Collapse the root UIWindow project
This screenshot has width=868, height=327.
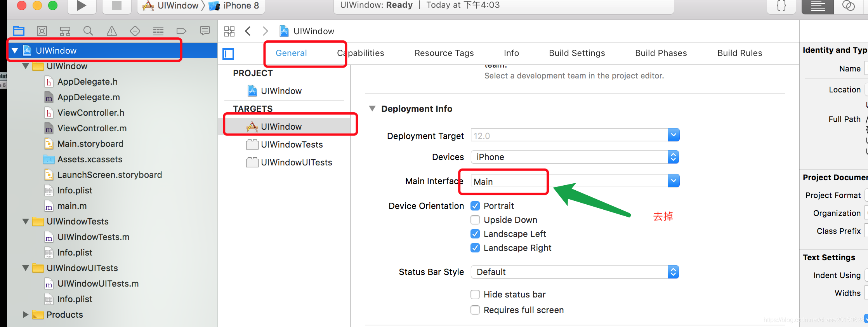pyautogui.click(x=15, y=50)
